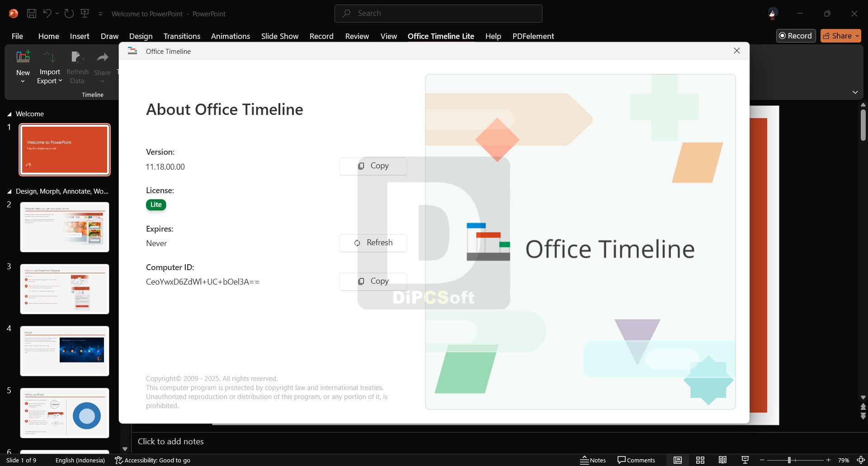Screen dimensions: 868x466
Task: Start presentation from beginning icon
Action: [85, 14]
